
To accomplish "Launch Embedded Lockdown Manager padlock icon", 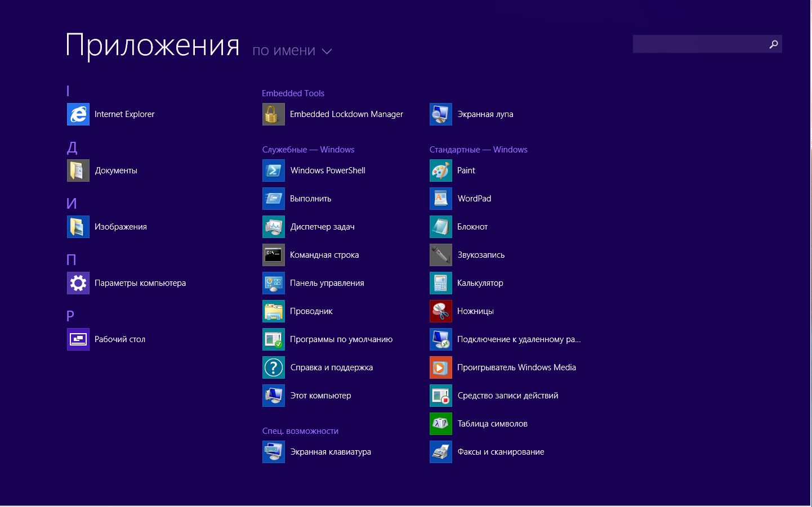I will point(274,114).
